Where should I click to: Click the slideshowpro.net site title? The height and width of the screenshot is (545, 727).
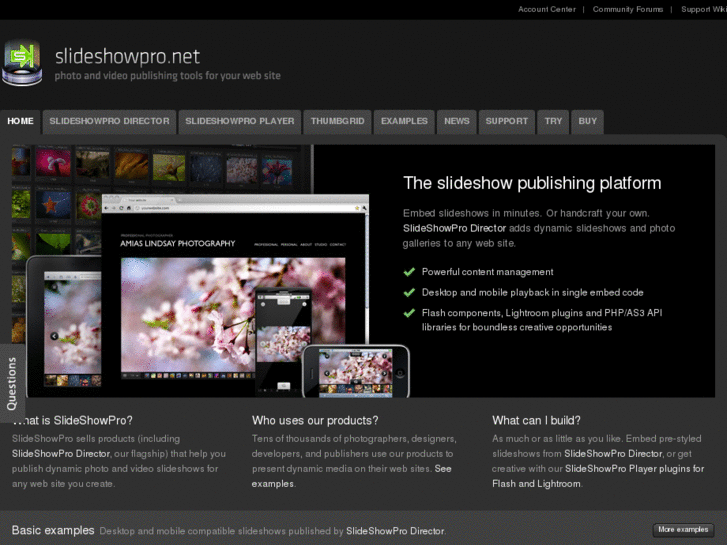[128, 57]
